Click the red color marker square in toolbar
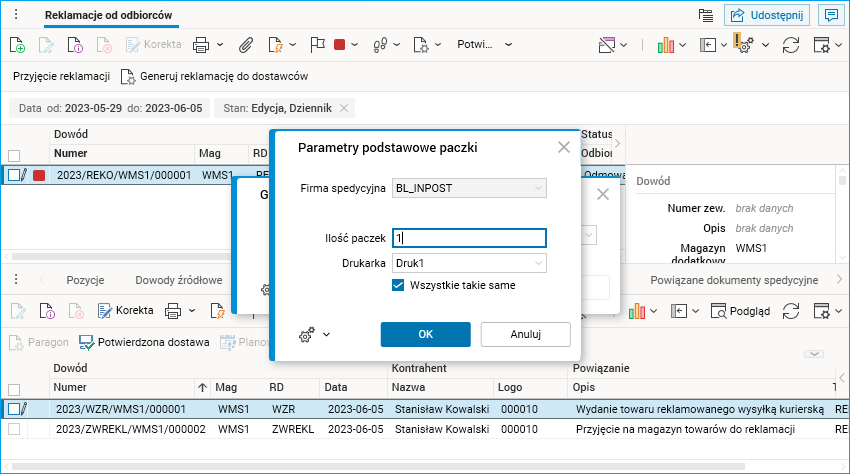 [x=340, y=45]
